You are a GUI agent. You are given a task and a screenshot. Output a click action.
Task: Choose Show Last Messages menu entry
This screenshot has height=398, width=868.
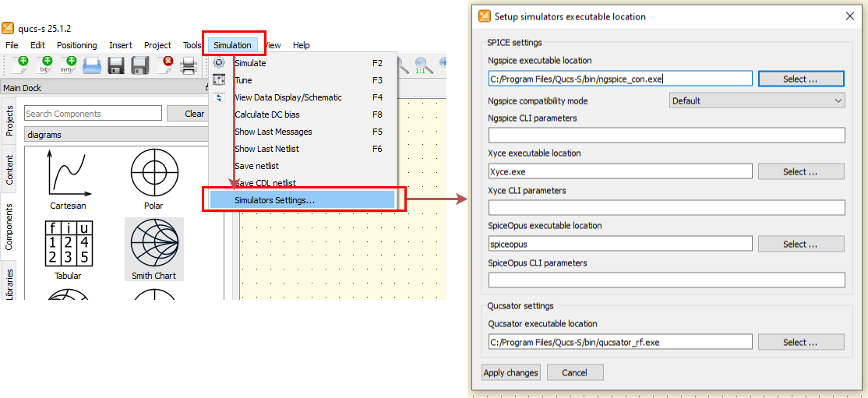pos(303,132)
